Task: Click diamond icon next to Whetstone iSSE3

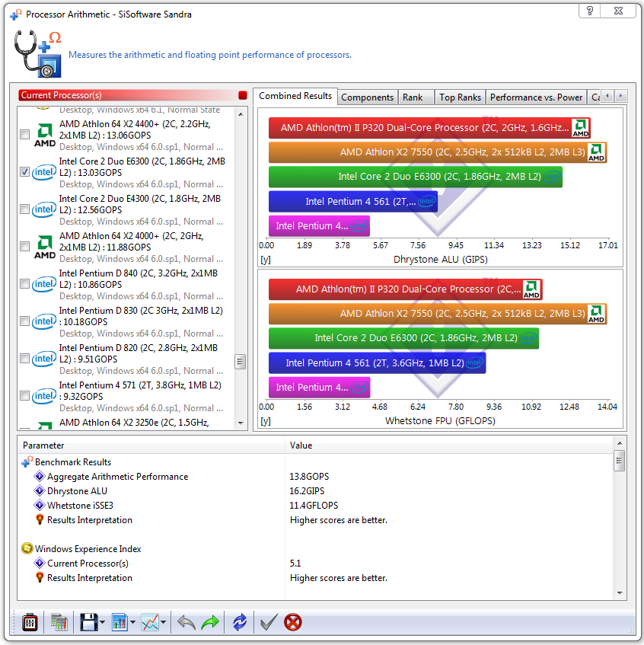Action: click(x=40, y=505)
